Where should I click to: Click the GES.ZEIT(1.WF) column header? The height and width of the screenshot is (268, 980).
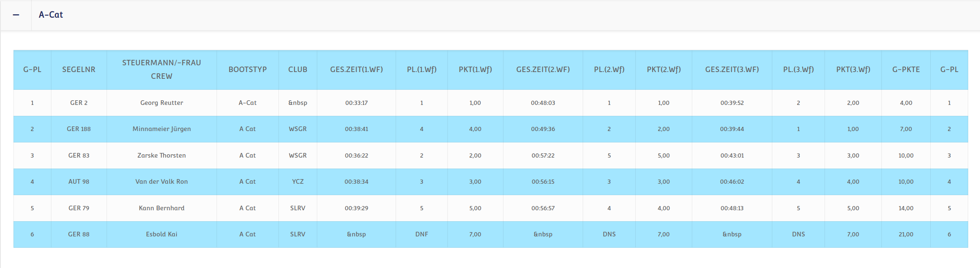coord(356,70)
